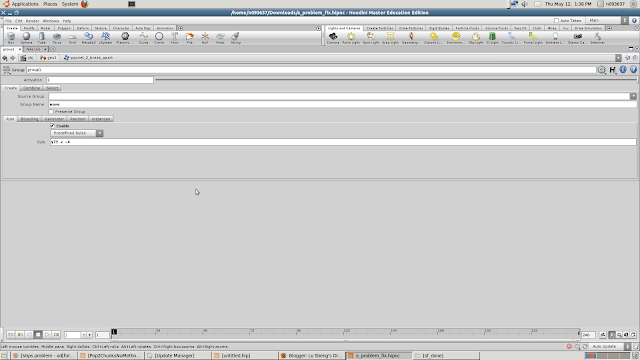640x360 pixels.
Task: Open untitled.hip from taskbar
Action: 245,356
